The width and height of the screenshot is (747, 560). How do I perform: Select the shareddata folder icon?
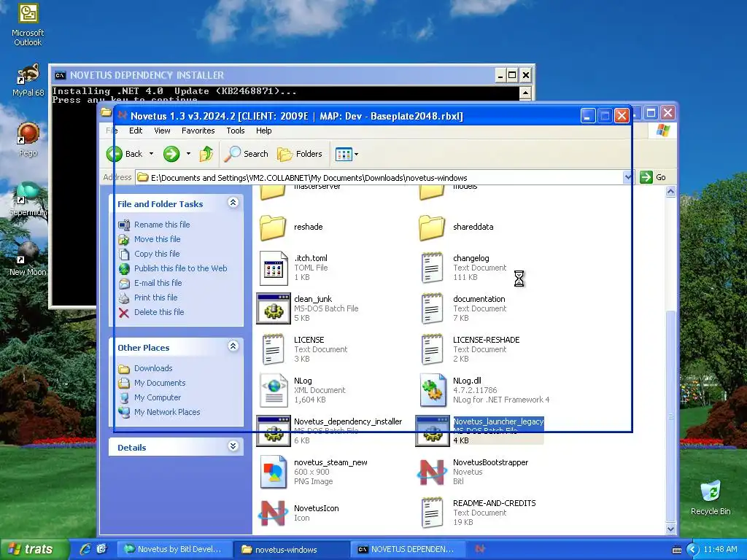coord(432,227)
